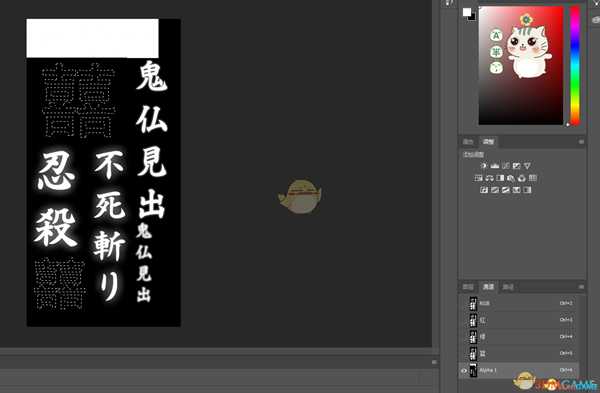
Task: Add a Black & White adjustment
Action: [x=500, y=178]
